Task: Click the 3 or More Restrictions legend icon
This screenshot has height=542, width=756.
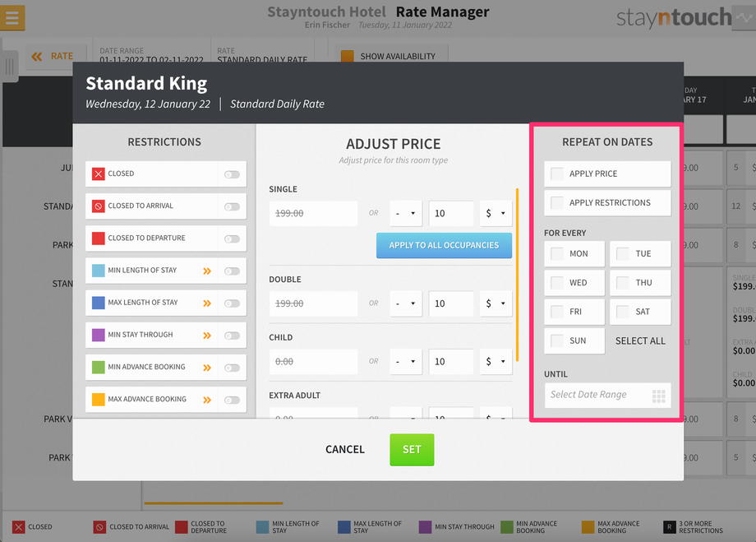Action: pos(669,527)
